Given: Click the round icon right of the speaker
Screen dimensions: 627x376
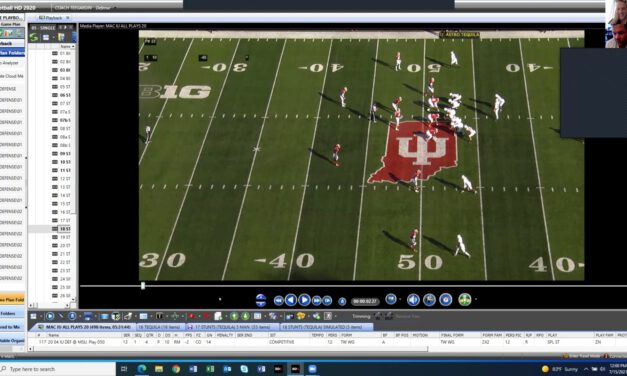Looking at the screenshot, I should coord(429,300).
